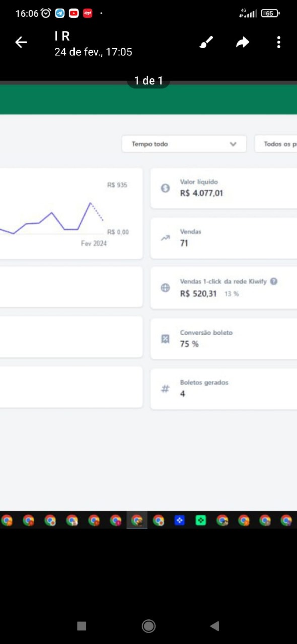The height and width of the screenshot is (644, 297).
Task: Click the 'Boletos gerados' label
Action: pyautogui.click(x=204, y=382)
